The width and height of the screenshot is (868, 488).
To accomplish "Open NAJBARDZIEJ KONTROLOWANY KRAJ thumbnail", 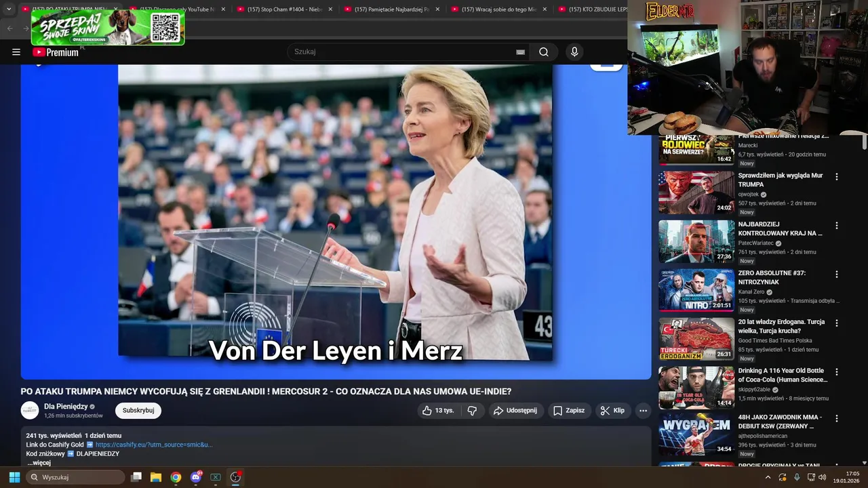I will pyautogui.click(x=696, y=241).
